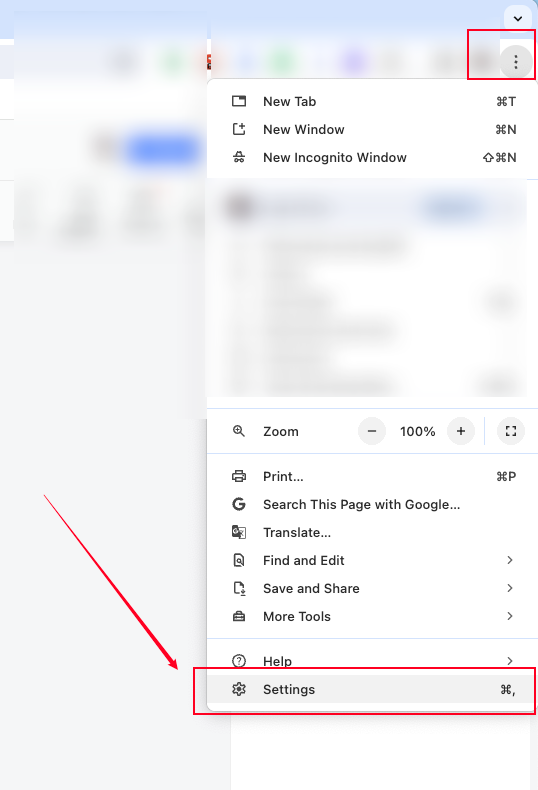Click the Zoom magnifier icon
Viewport: 538px width, 790px height.
pyautogui.click(x=239, y=431)
